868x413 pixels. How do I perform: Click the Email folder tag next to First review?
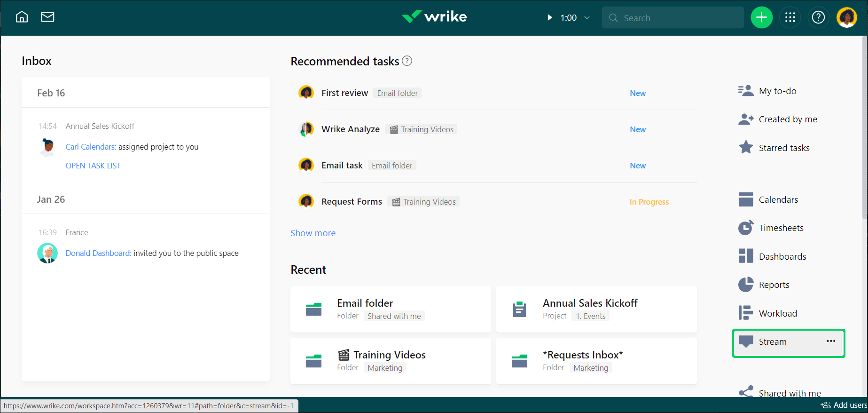[397, 93]
